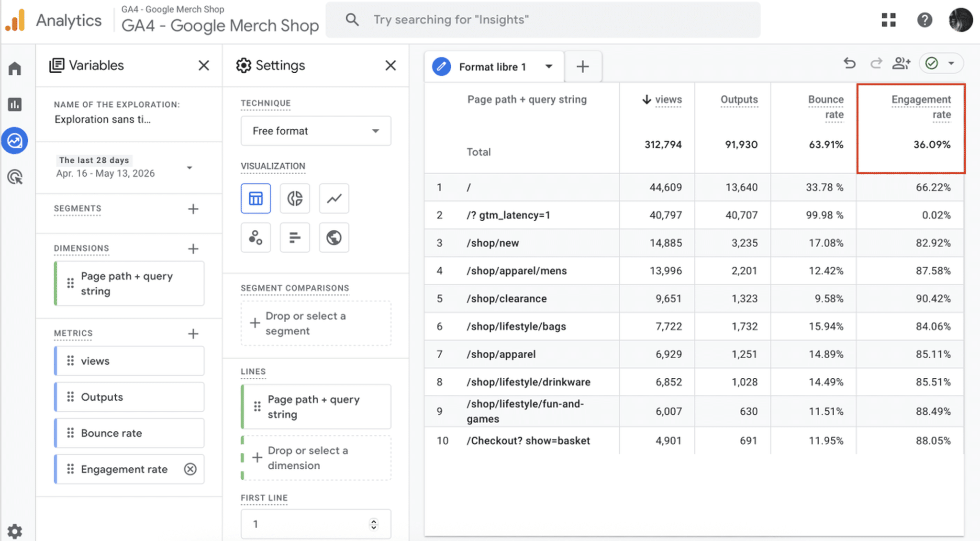Screen dimensions: 980x541
Task: Expand the data quality status dropdown
Action: 951,63
